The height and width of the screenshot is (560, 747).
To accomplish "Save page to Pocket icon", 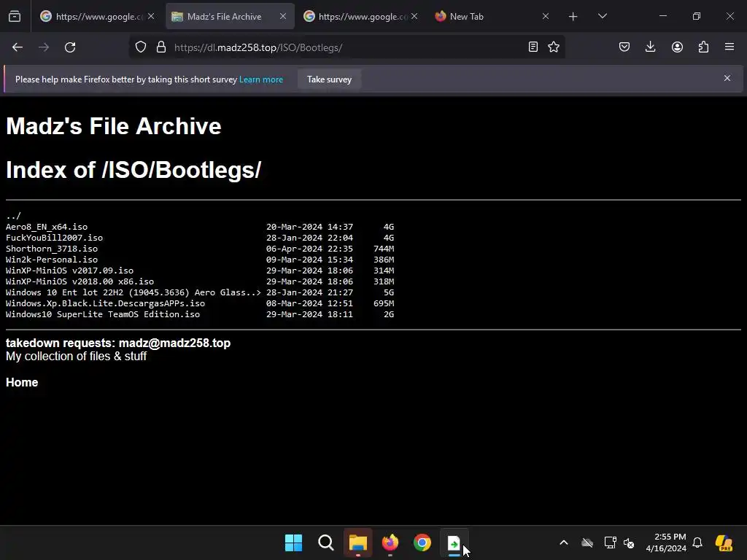I will [624, 47].
